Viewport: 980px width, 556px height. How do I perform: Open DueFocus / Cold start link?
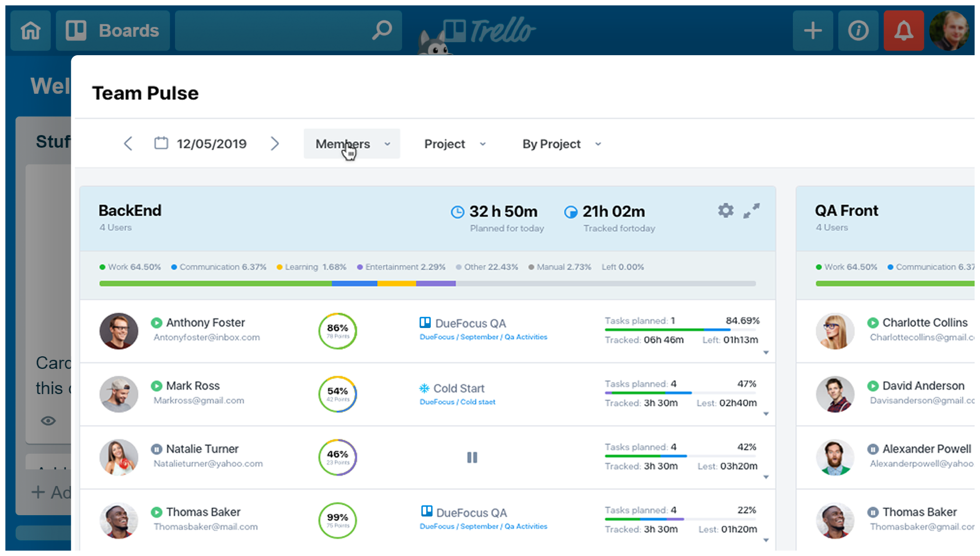tap(457, 402)
